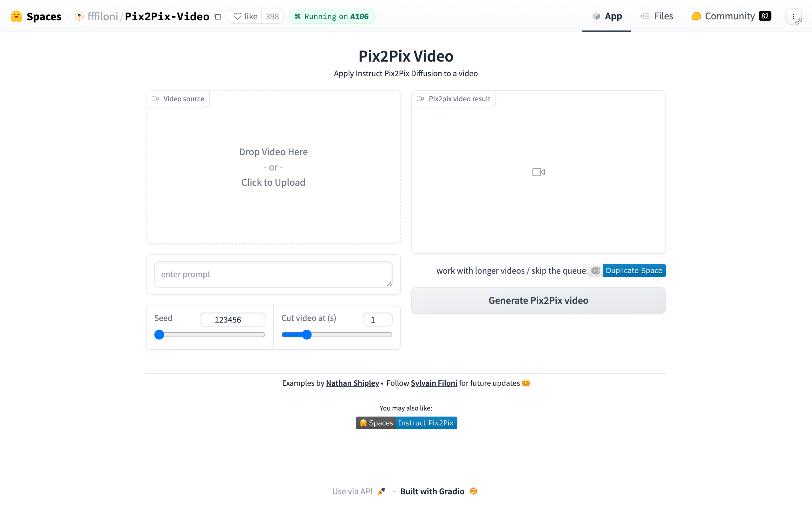Click the Pix2pix video result label icon
The height and width of the screenshot is (508, 812).
pyautogui.click(x=420, y=99)
